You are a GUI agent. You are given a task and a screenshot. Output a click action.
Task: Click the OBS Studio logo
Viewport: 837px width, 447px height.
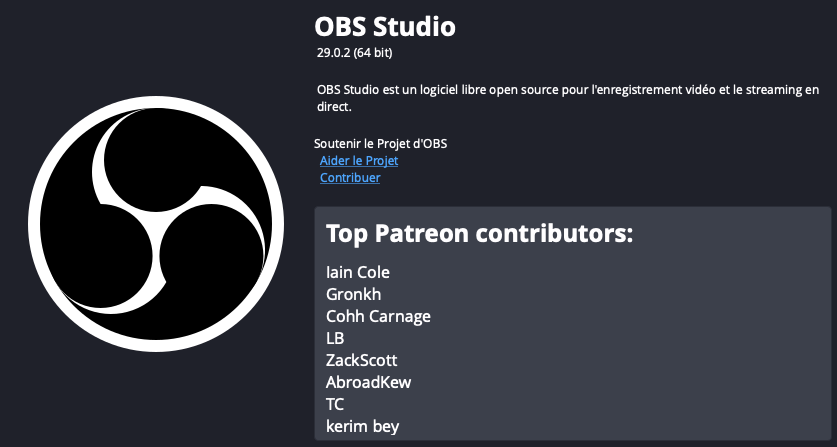click(x=156, y=224)
